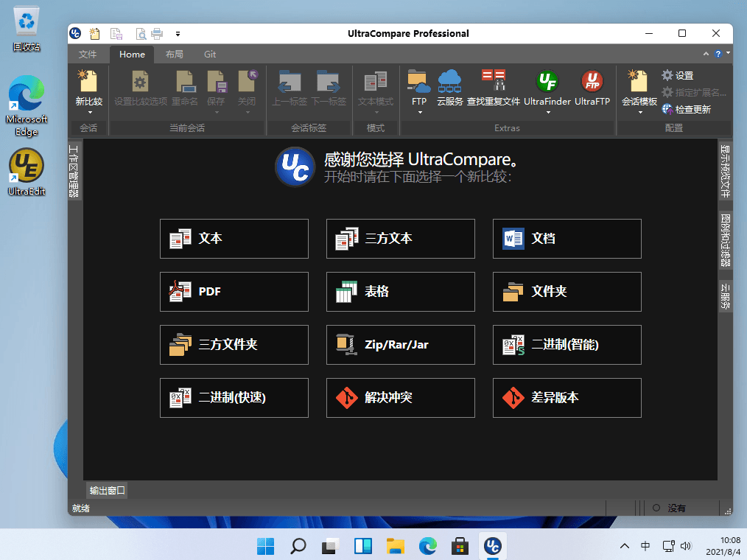
Task: Go to 上一标签 previous tab
Action: point(290,88)
